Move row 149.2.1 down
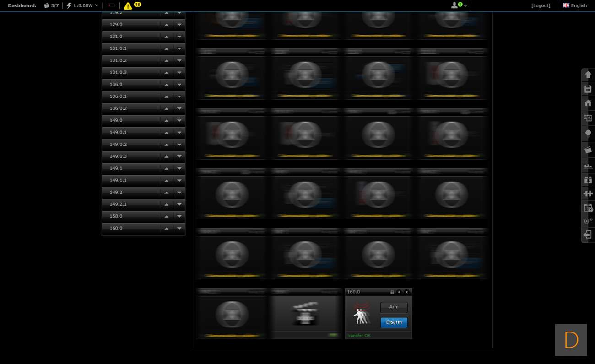This screenshot has width=595, height=364. (179, 205)
